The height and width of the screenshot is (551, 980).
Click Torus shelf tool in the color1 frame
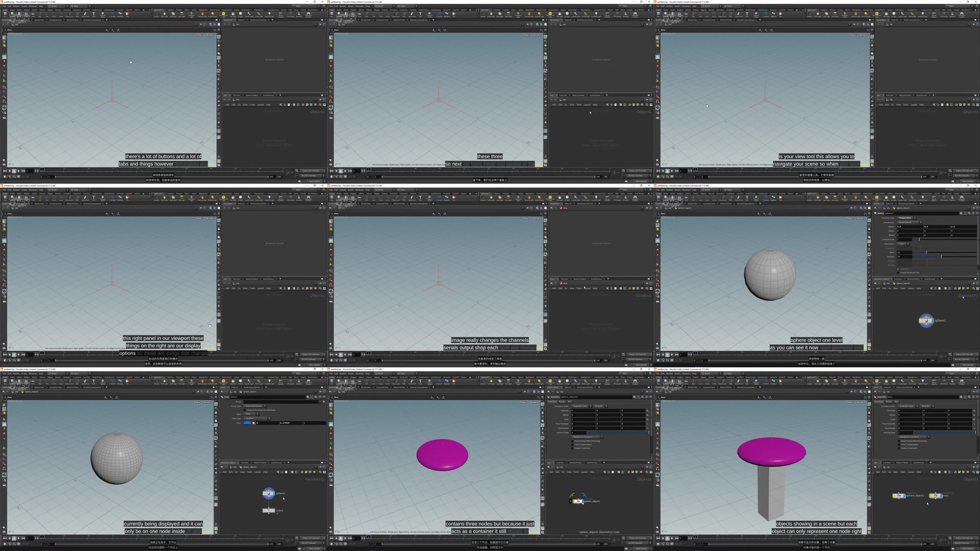(x=26, y=382)
